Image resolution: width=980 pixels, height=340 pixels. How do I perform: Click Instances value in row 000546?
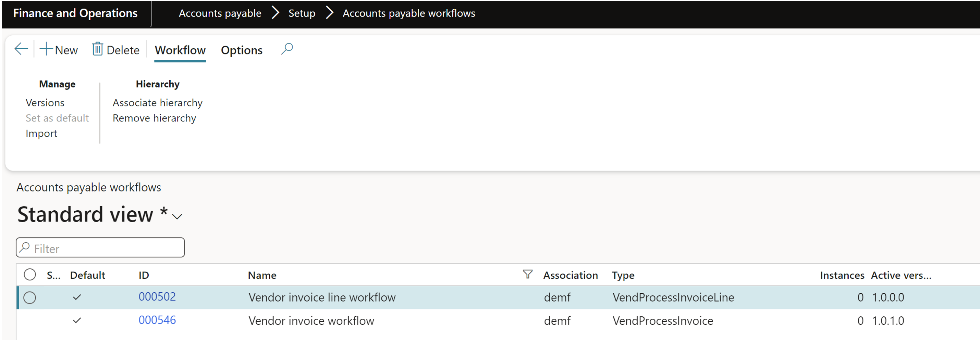click(860, 320)
